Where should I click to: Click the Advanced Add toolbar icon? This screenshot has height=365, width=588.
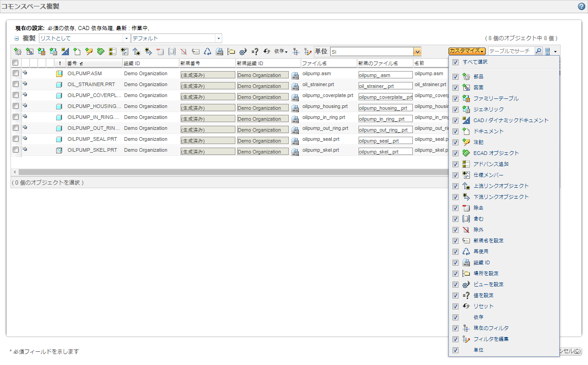113,51
